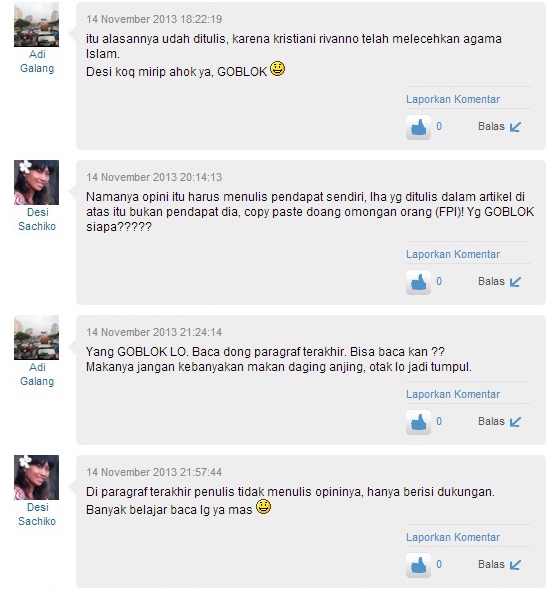Click the reply arrow icon on 20:14:13 comment

pyautogui.click(x=515, y=282)
